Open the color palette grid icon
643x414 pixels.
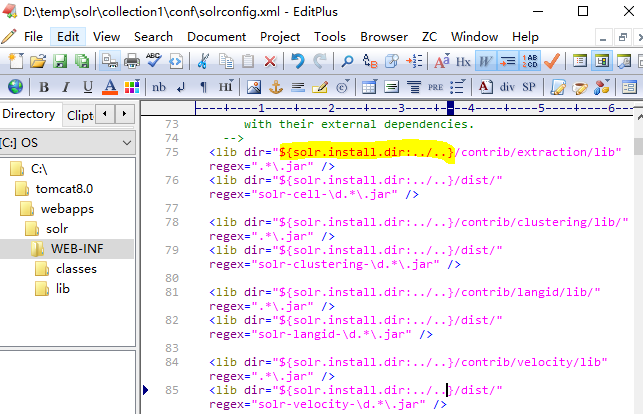pos(132,87)
